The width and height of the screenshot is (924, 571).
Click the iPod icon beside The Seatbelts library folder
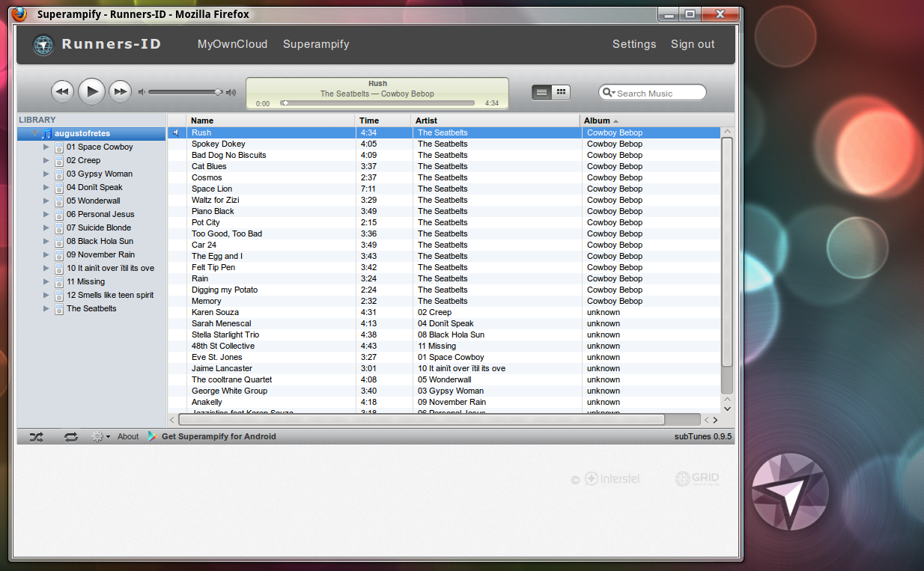(x=59, y=309)
